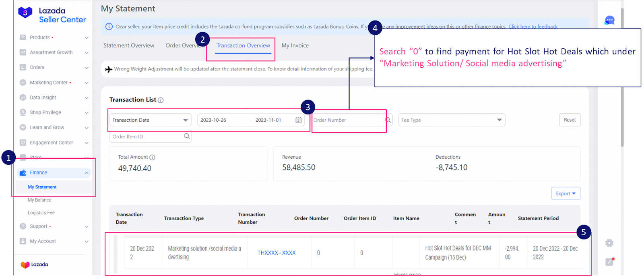Screen dimensions: 644x276
Task: Click the feedback edit note icon
Action: click(609, 262)
